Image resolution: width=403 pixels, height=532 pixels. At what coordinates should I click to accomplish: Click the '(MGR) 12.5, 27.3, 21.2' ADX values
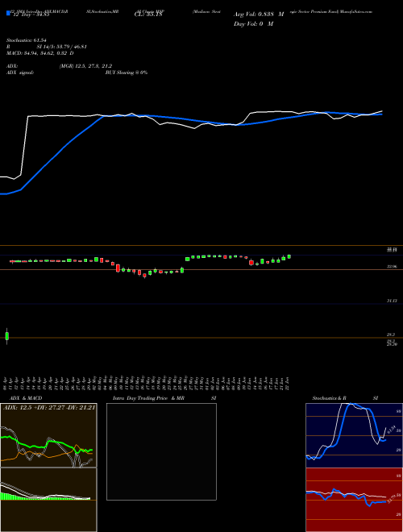pos(85,66)
